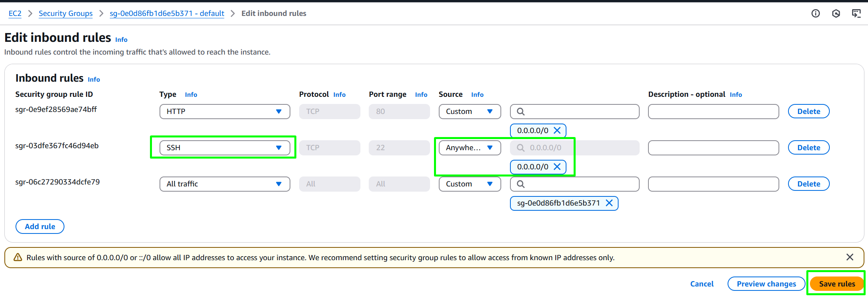
Task: Focus description field of All traffic rule
Action: [x=714, y=184]
